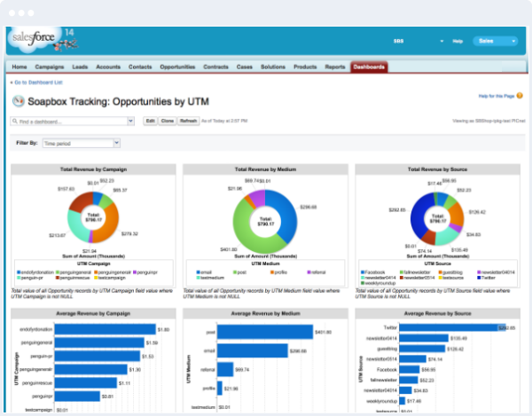The image size is (532, 416).
Task: Click the email legend color swatch
Action: point(198,272)
